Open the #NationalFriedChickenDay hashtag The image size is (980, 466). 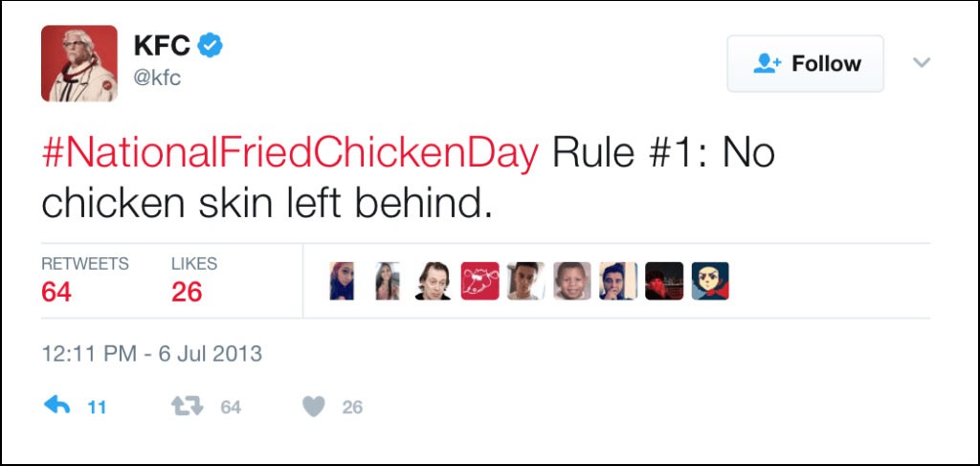point(290,153)
